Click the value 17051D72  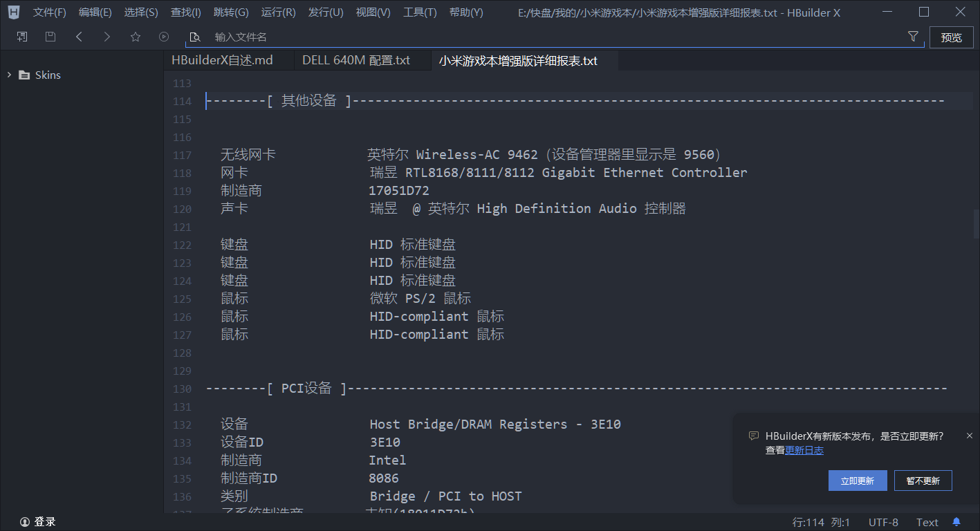pyautogui.click(x=399, y=191)
